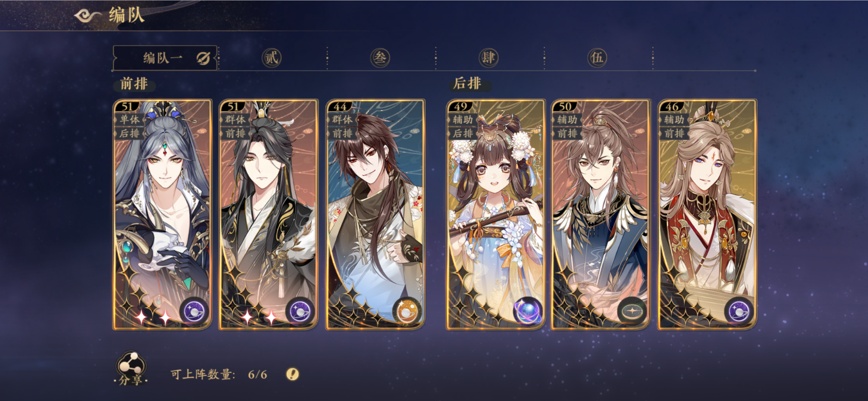Switch to team tab 贰
This screenshot has height=401, width=868.
coord(272,58)
